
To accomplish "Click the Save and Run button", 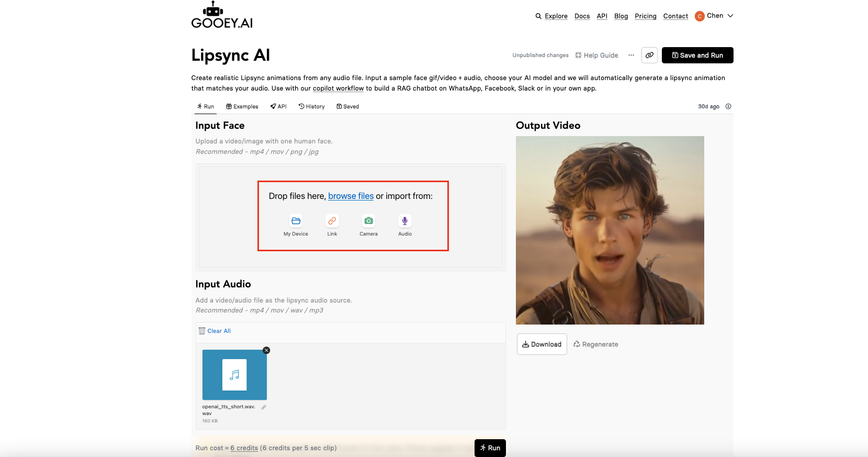I will [697, 55].
